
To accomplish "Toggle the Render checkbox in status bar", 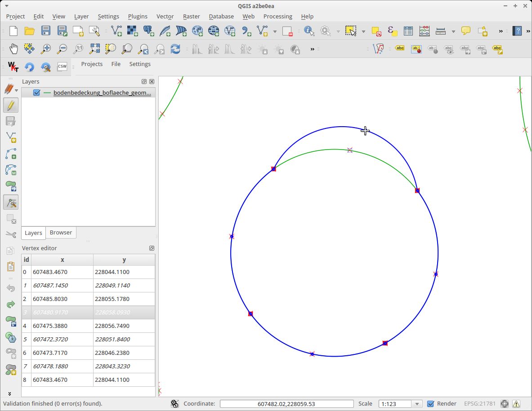I will coord(430,404).
